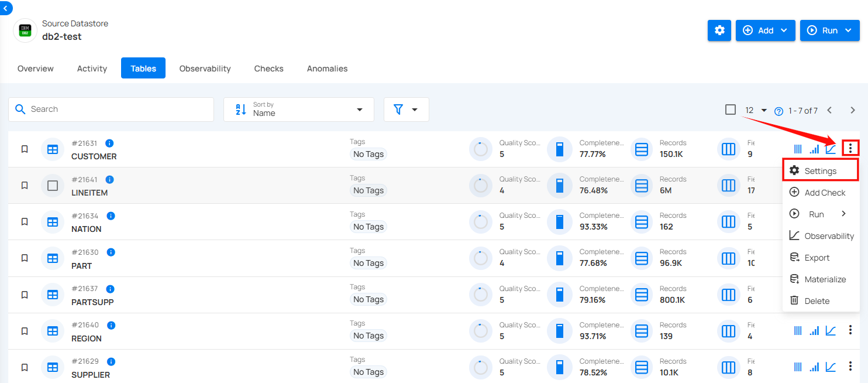
Task: Click the pagination help question mark icon
Action: (x=779, y=111)
